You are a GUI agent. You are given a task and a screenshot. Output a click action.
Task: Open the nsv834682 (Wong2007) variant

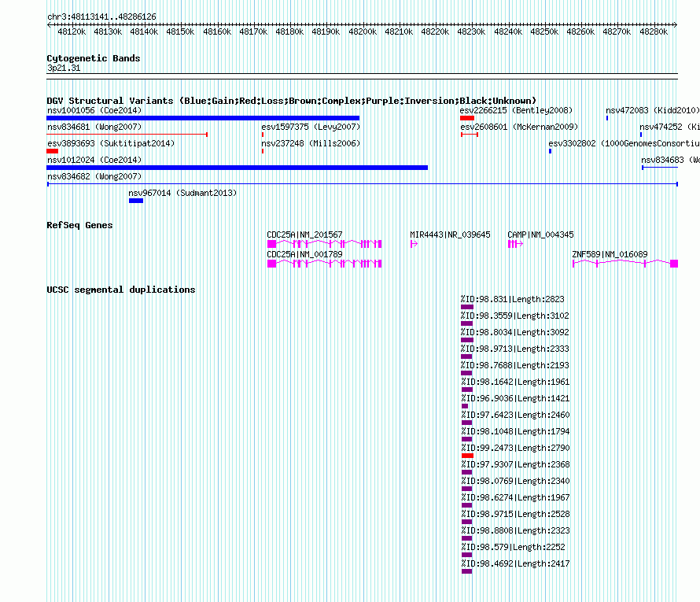pos(94,176)
